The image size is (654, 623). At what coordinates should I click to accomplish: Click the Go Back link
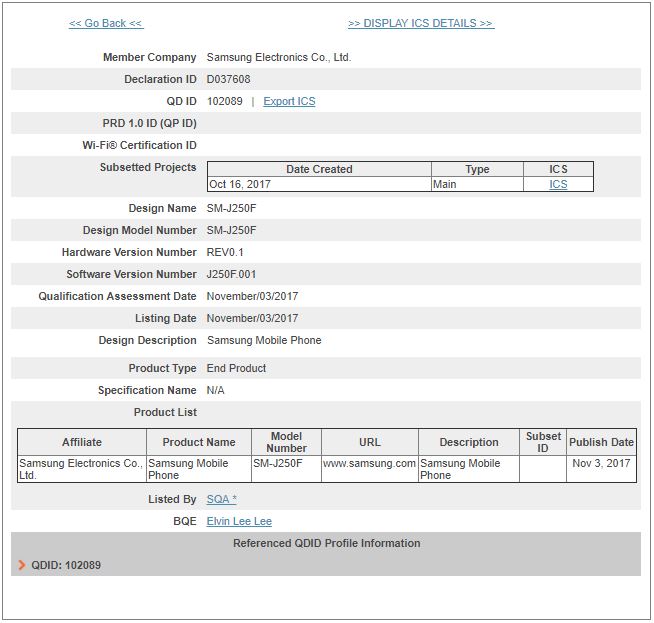pyautogui.click(x=106, y=23)
